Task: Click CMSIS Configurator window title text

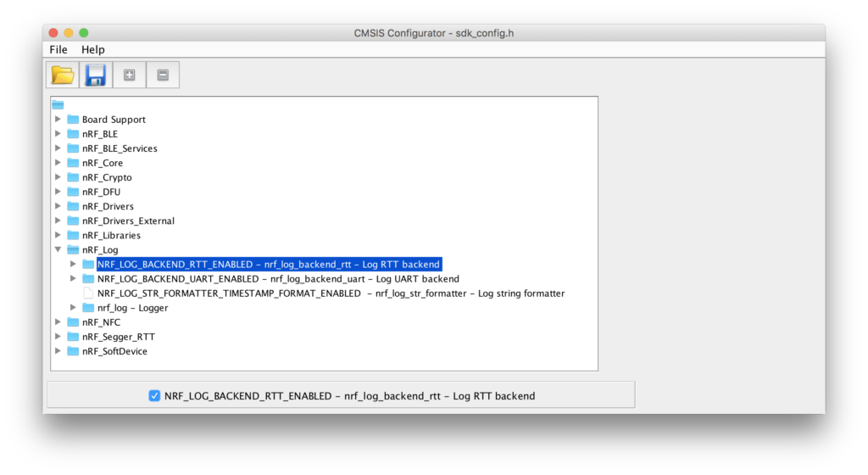Action: pyautogui.click(x=434, y=33)
